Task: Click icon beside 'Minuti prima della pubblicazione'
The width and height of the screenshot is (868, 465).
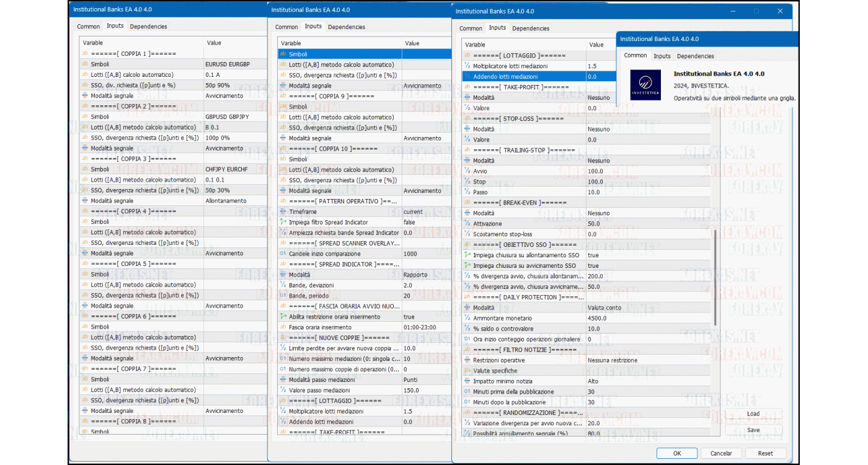Action: tap(467, 392)
